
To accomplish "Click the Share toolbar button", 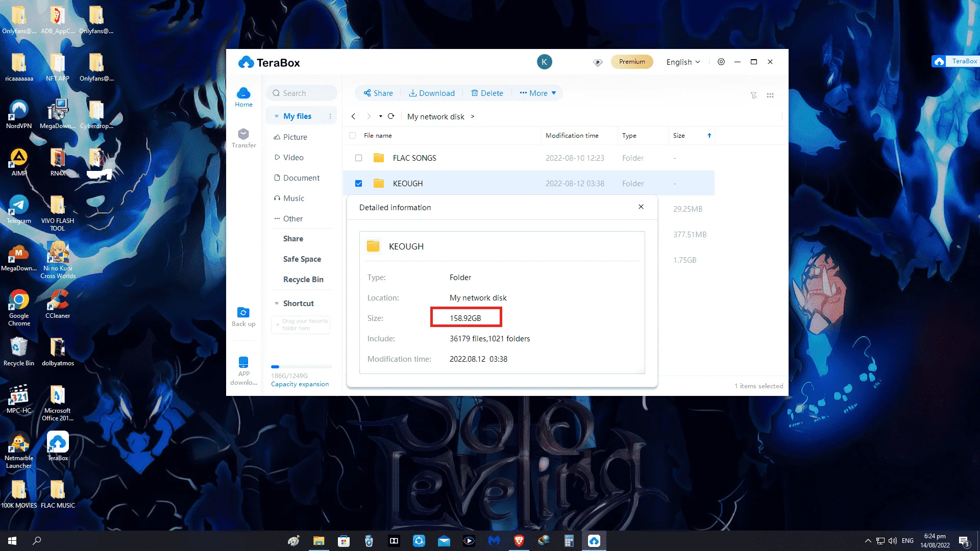I will (378, 93).
